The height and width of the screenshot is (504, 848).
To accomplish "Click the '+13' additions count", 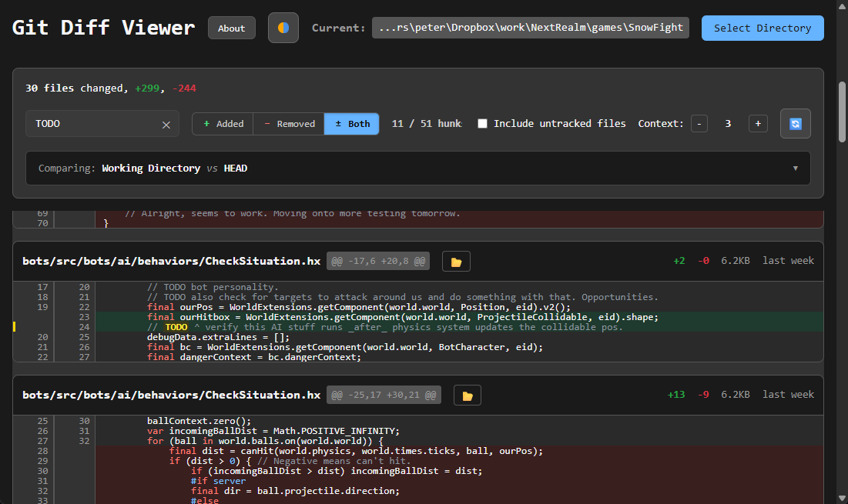I will click(676, 394).
